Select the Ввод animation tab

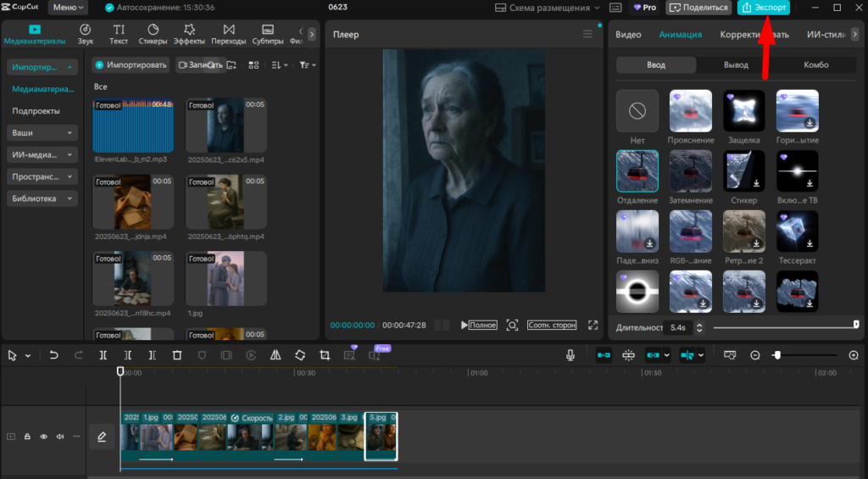click(656, 64)
